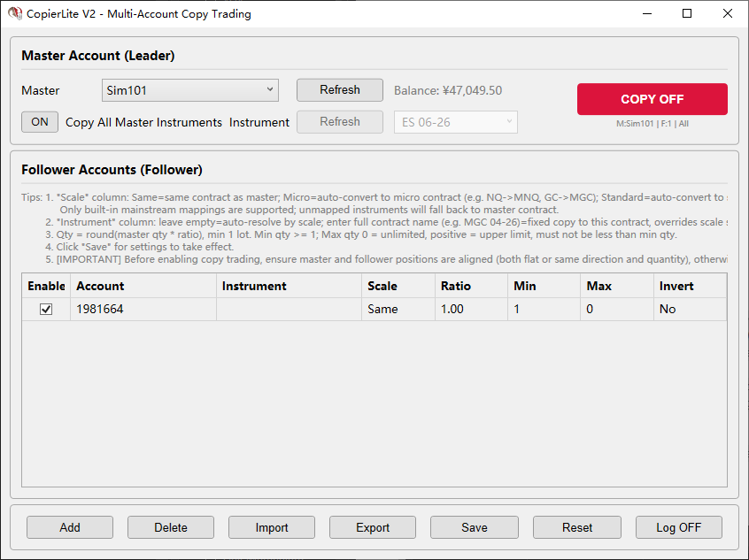Maximize the CopierLite window
This screenshot has width=749, height=560.
686,14
